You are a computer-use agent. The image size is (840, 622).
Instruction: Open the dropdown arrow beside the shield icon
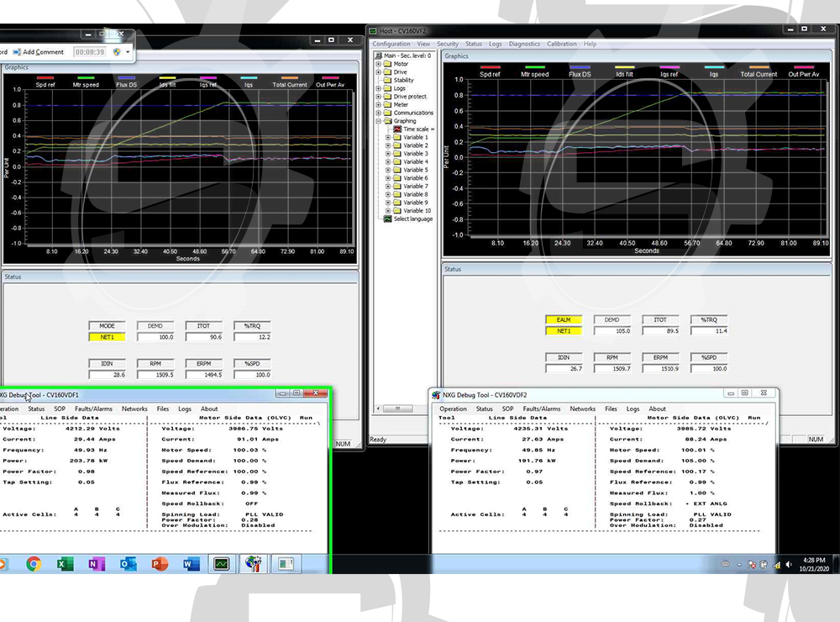pyautogui.click(x=128, y=52)
